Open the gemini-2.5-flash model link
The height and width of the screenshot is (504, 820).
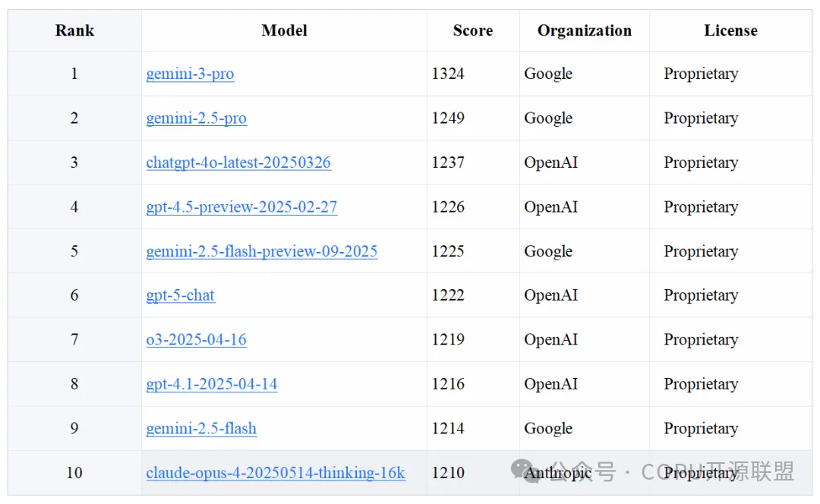[201, 429]
